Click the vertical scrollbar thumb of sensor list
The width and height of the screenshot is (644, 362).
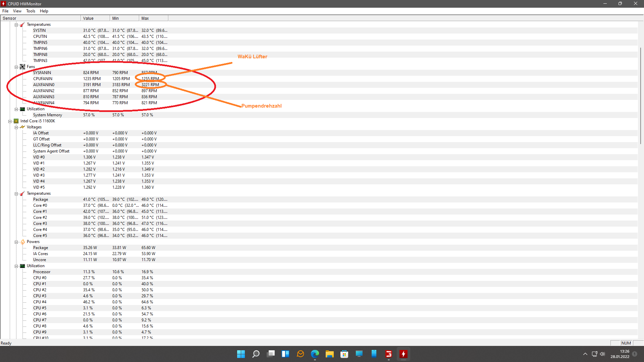pos(641,96)
